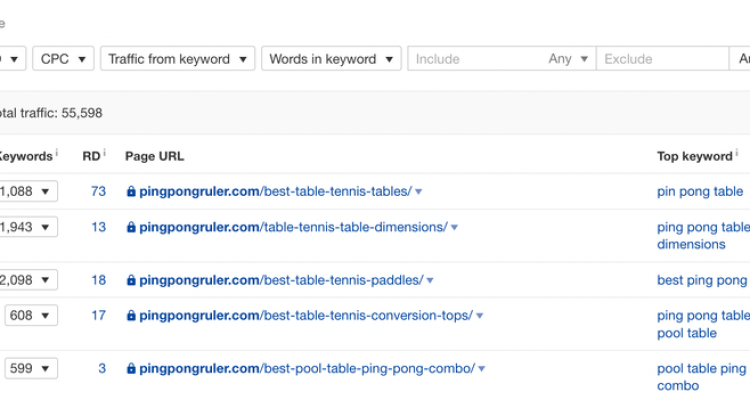The image size is (750, 400).
Task: Click the Top keyword info icon
Action: tap(737, 153)
